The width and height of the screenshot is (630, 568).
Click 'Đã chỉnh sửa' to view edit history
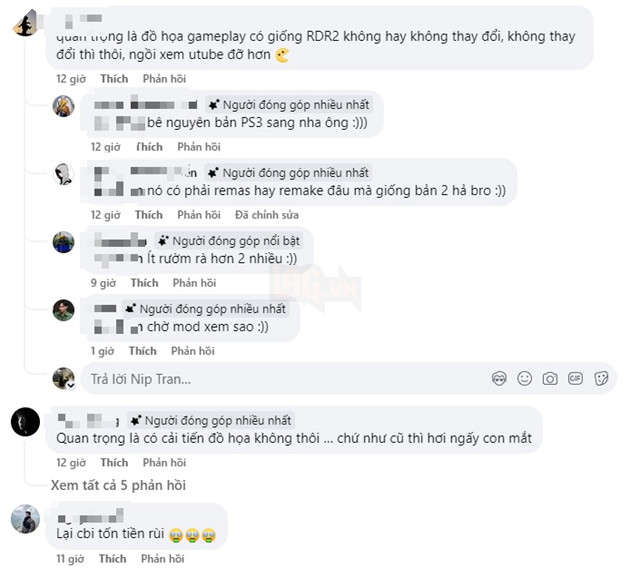(267, 215)
